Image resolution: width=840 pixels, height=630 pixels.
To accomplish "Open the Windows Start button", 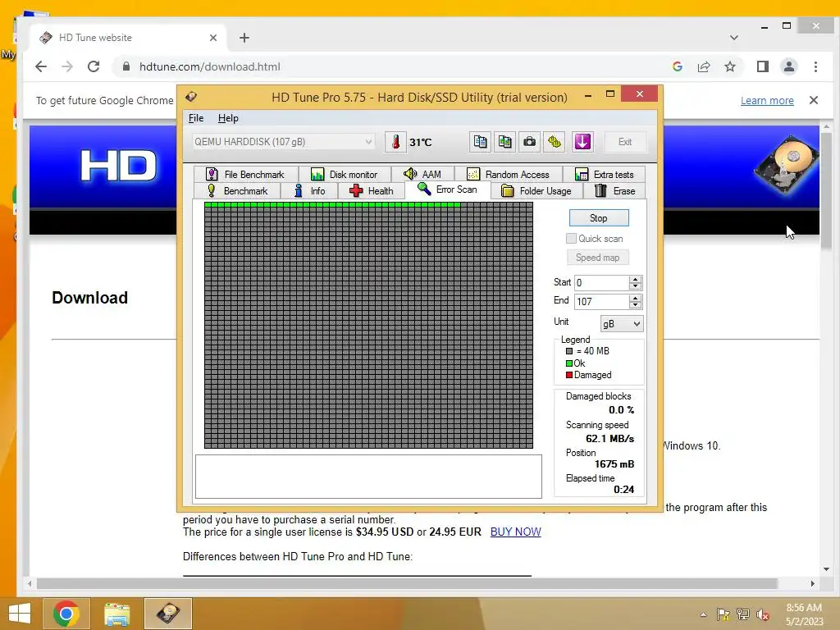I will 20,614.
